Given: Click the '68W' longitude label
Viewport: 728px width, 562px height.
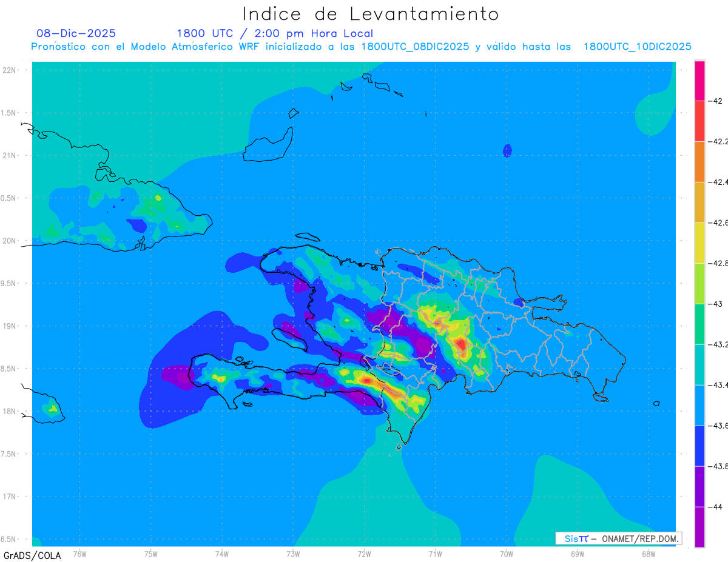Looking at the screenshot, I should point(649,553).
